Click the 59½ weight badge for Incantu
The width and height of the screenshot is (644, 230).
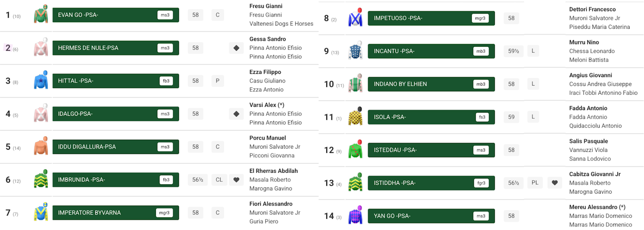[513, 51]
